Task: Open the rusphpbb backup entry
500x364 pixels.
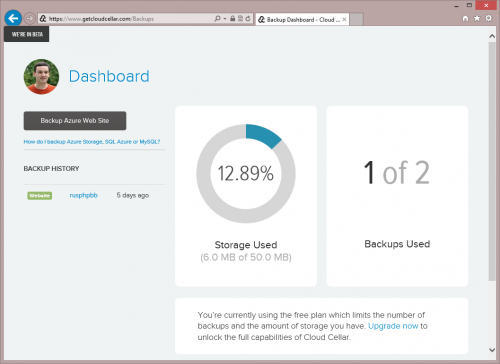Action: tap(84, 195)
